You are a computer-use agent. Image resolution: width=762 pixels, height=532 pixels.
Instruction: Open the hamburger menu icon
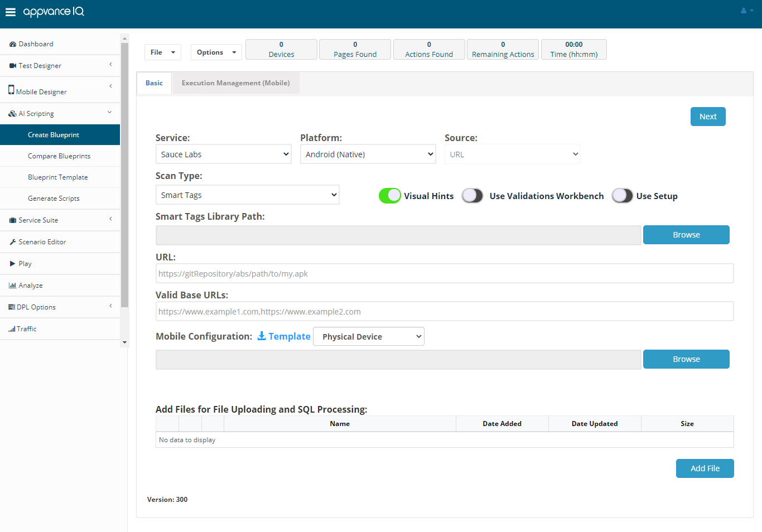11,12
